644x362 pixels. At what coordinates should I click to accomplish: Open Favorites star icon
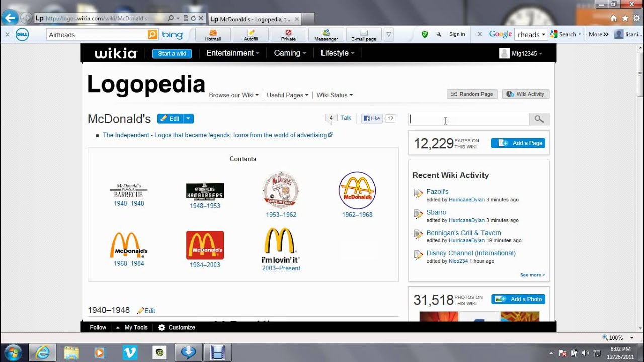(x=625, y=18)
